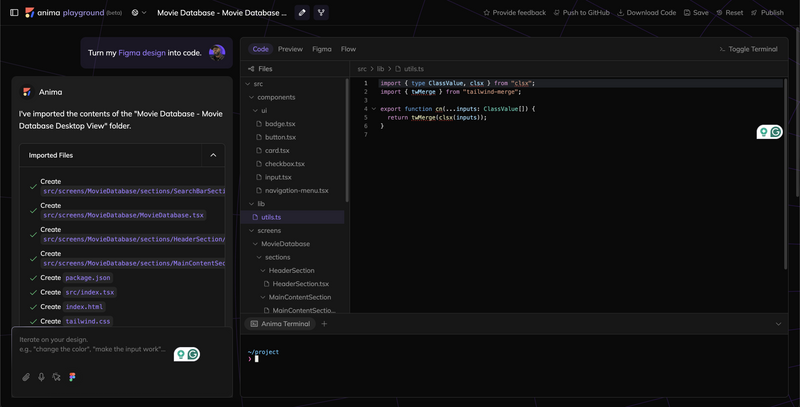Screen dimensions: 800x407
Task: Add a new terminal with plus icon
Action: [x=324, y=324]
